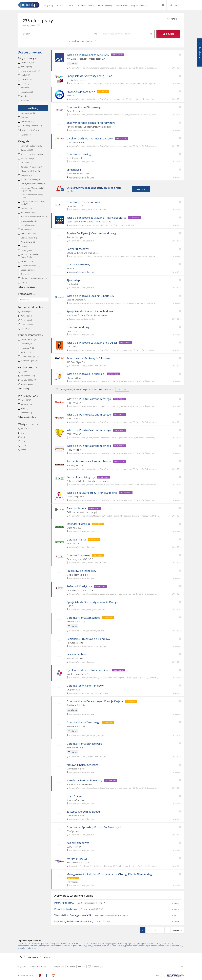Viewport: 202px width, 980px height.
Task: Open the Konto account dropdown
Action: (177, 5)
